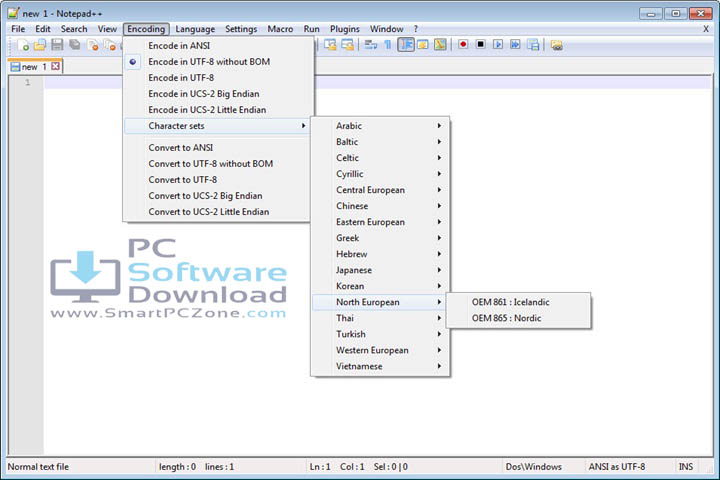
Task: Choose OEM 861 : Icelandic encoding
Action: pos(518,302)
